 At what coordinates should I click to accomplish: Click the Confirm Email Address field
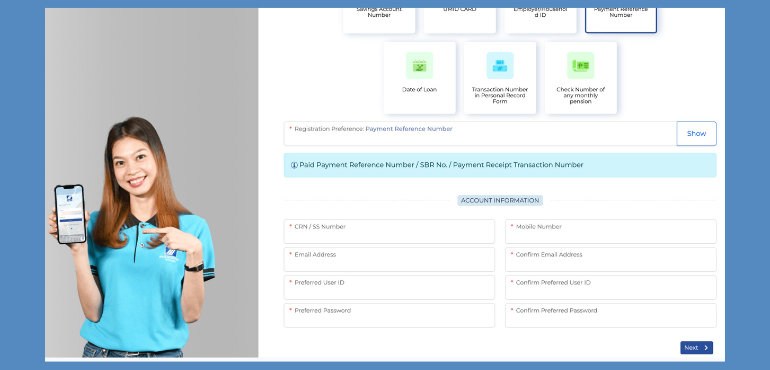click(610, 259)
